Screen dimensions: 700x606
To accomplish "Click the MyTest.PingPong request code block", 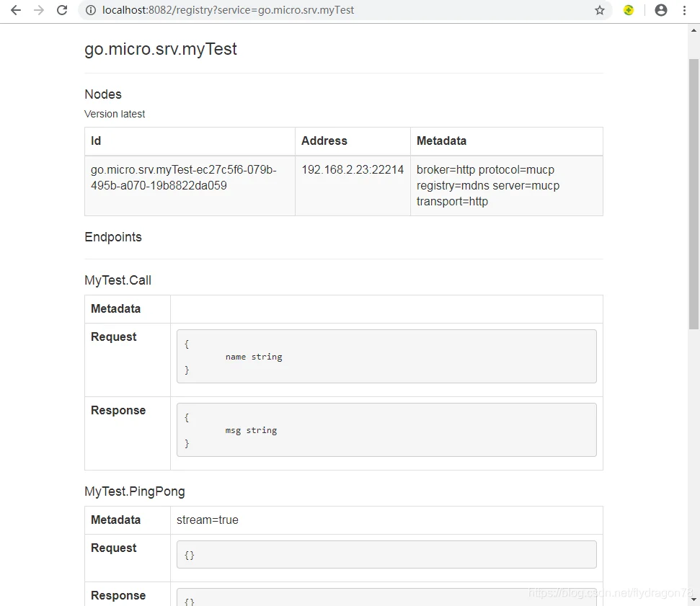I will coord(386,555).
